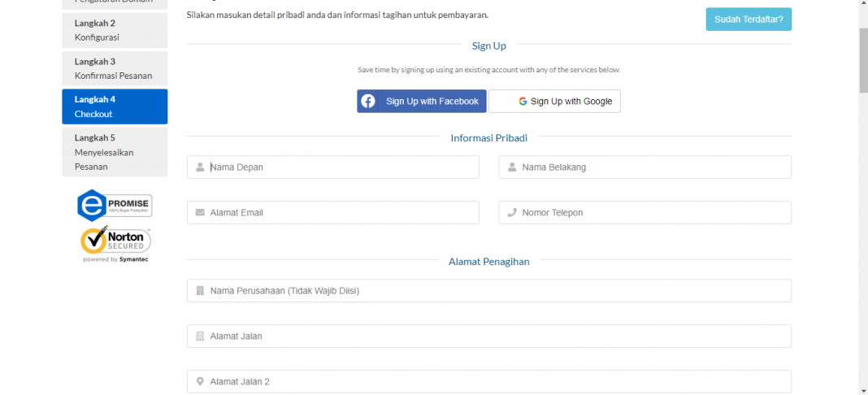Click the ePromise buyer protection badge
Image resolution: width=868 pixels, height=395 pixels.
[115, 206]
